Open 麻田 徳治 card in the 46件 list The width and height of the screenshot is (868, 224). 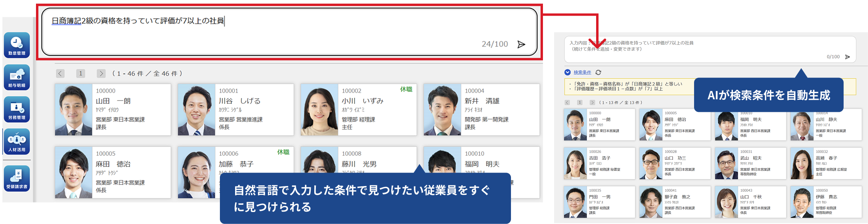[113, 172]
